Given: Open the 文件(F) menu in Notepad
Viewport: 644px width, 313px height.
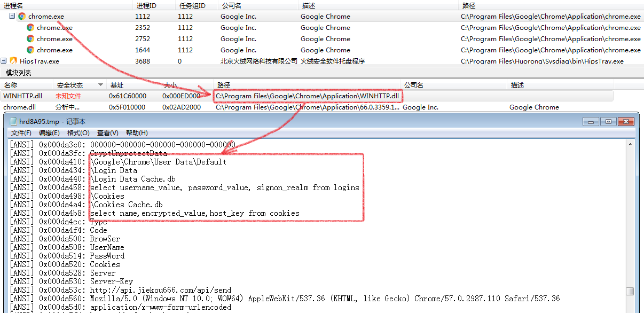Looking at the screenshot, I should [x=21, y=133].
